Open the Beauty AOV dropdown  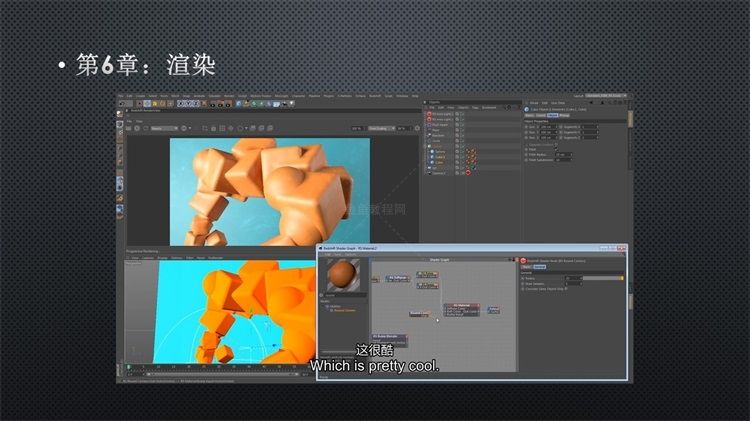[x=164, y=128]
